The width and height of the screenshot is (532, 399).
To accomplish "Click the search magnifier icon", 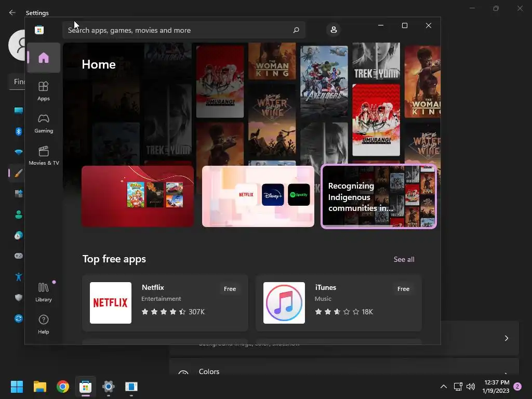I will click(296, 30).
